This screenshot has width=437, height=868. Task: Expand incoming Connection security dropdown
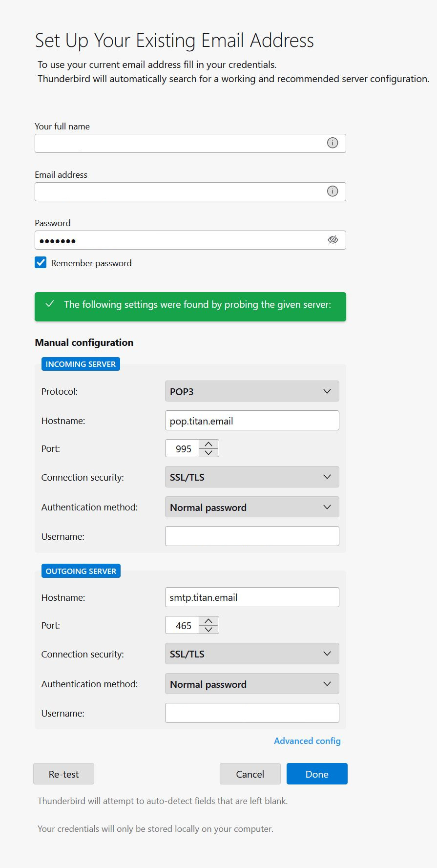pyautogui.click(x=252, y=477)
